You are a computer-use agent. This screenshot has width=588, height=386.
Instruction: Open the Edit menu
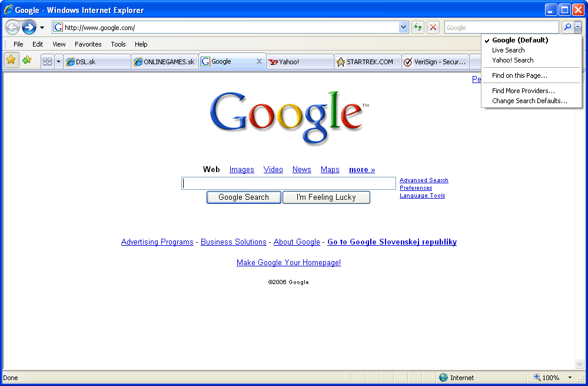[38, 44]
